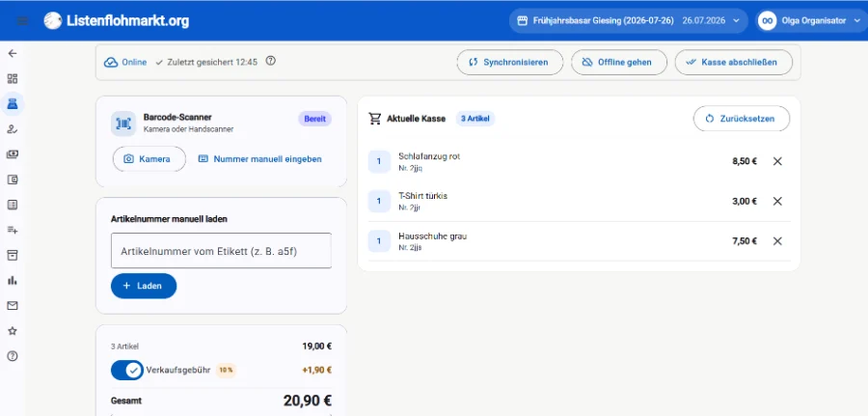Go back using the sidebar arrow
This screenshot has width=868, height=416.
coord(13,53)
